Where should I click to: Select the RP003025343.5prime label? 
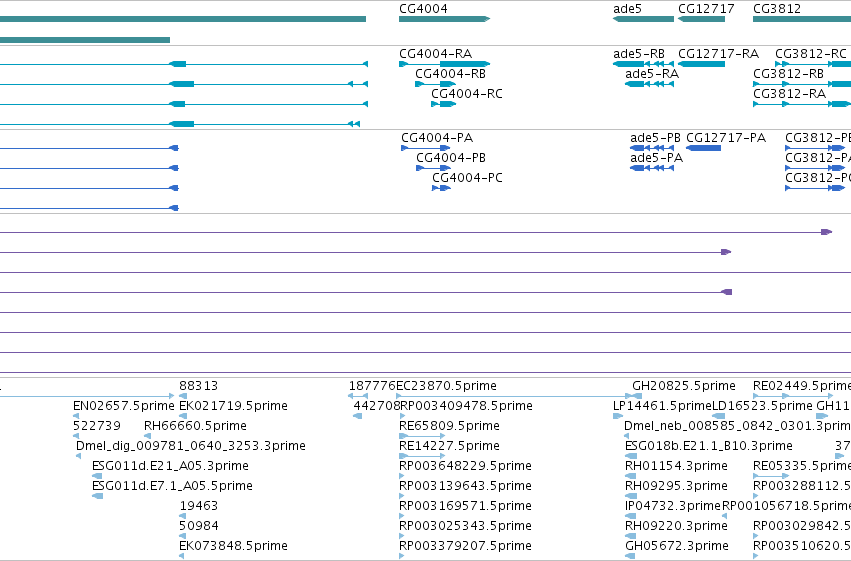point(465,526)
